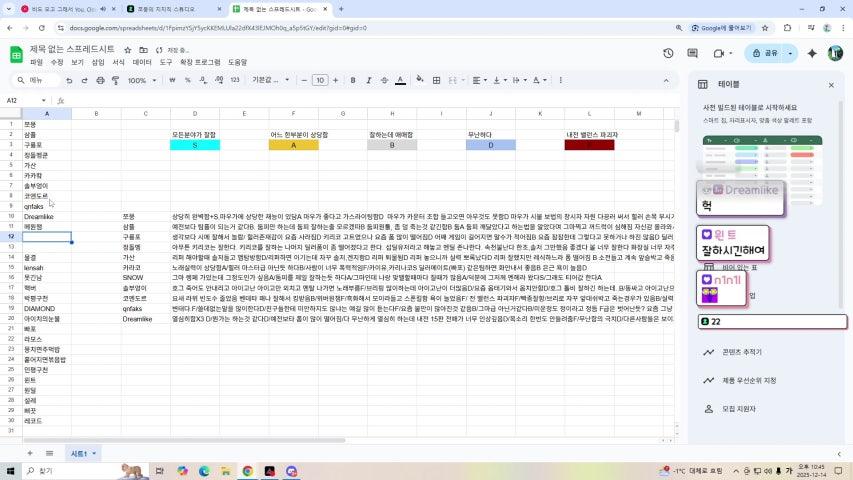The height and width of the screenshot is (480, 853).
Task: Open the text color picker
Action: 400,80
